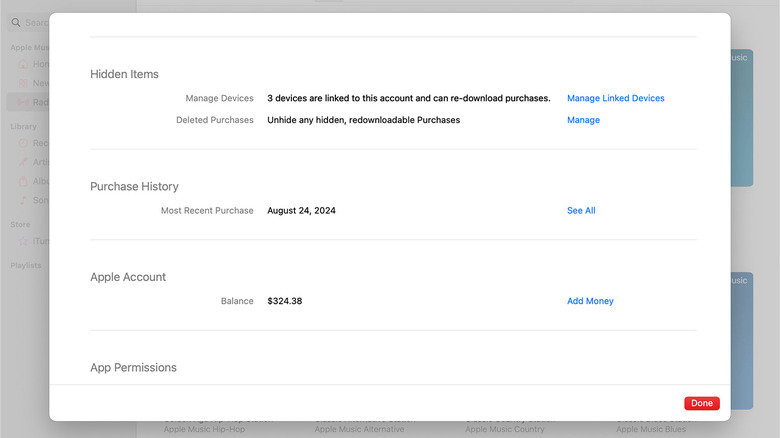Confirm with the red Done button
This screenshot has height=438, width=780.
(x=701, y=403)
